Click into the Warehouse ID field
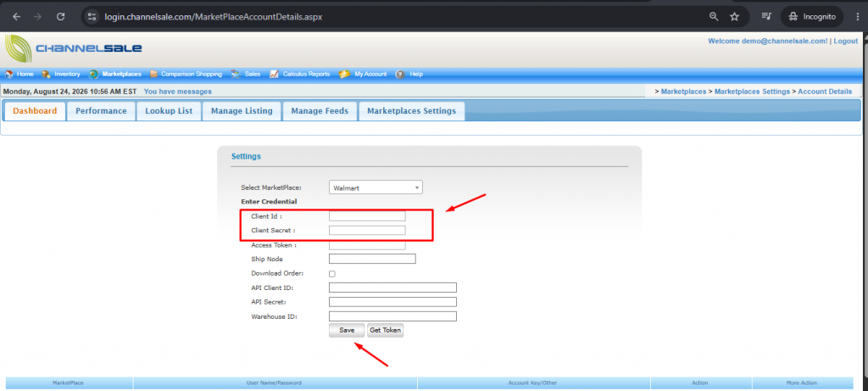The image size is (868, 391). (x=392, y=316)
